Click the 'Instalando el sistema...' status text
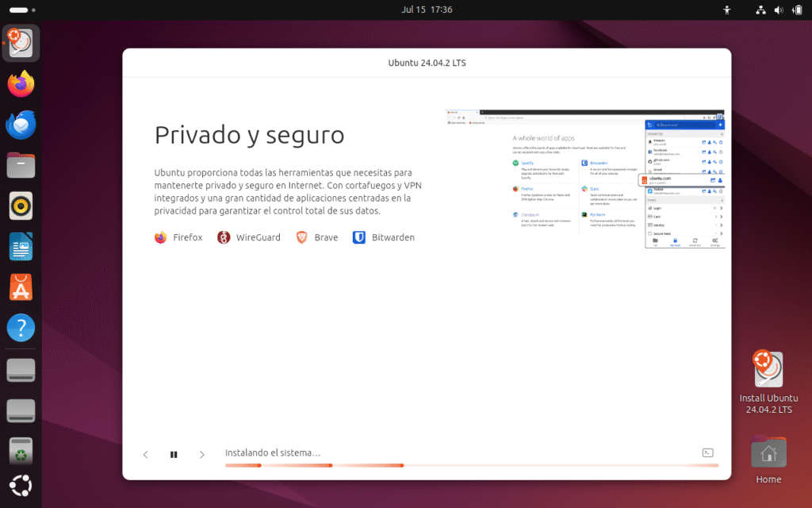 coord(273,452)
